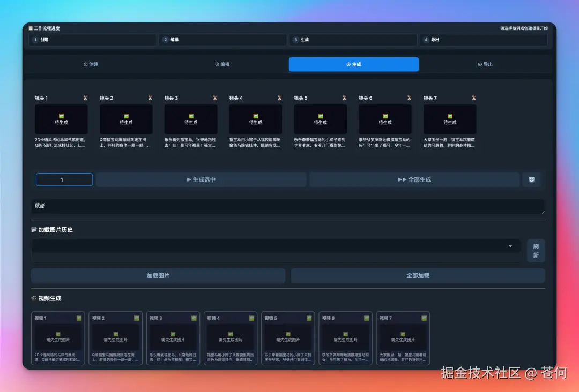Click the hourglass icon on 镜头 1
This screenshot has height=392, width=579.
pos(85,97)
